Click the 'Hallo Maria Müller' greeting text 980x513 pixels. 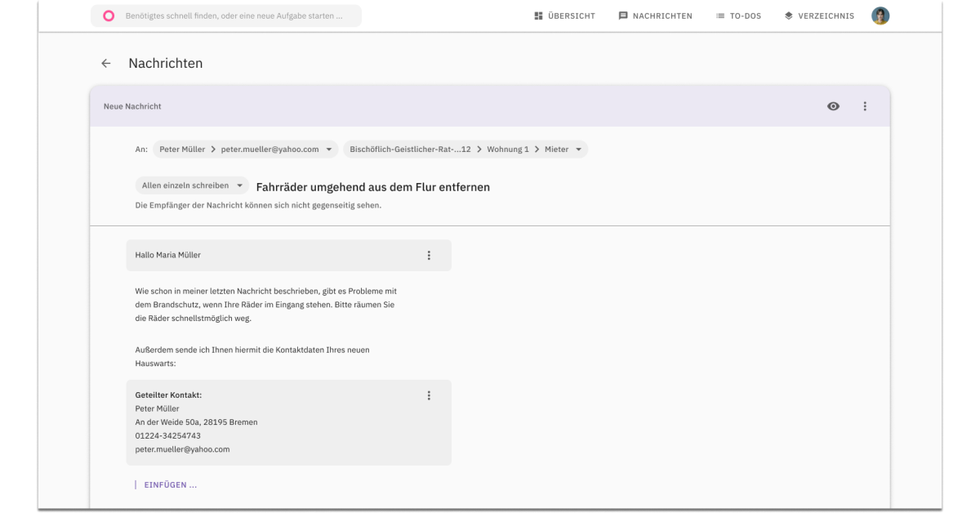tap(168, 255)
